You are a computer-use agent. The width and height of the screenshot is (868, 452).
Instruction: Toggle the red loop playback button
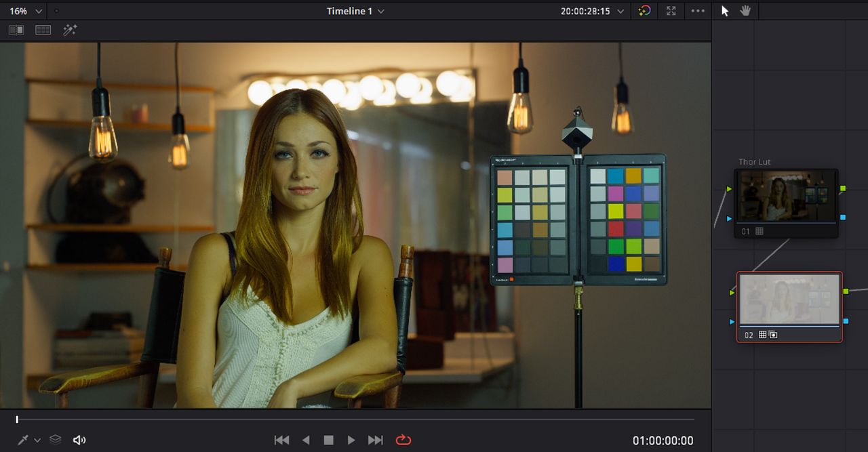403,440
